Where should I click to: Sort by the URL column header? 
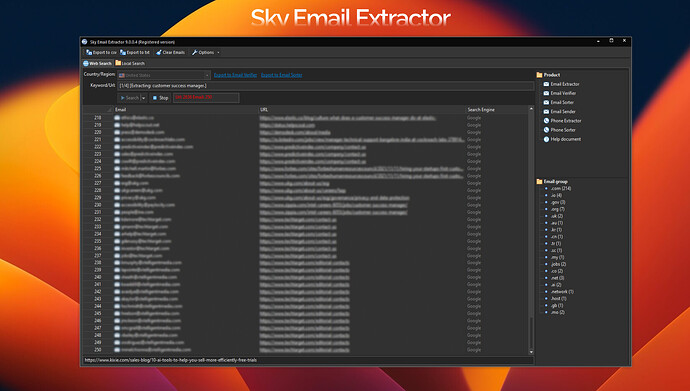362,110
